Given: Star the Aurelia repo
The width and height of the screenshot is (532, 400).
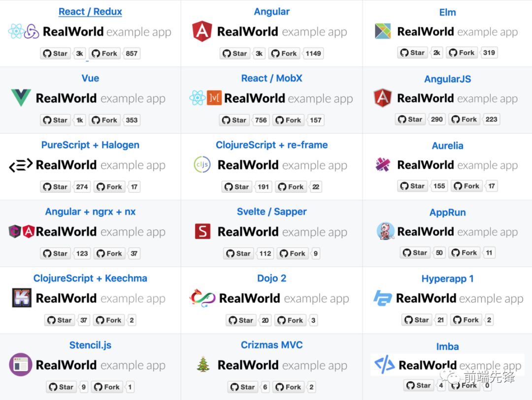Looking at the screenshot, I should pyautogui.click(x=413, y=186).
